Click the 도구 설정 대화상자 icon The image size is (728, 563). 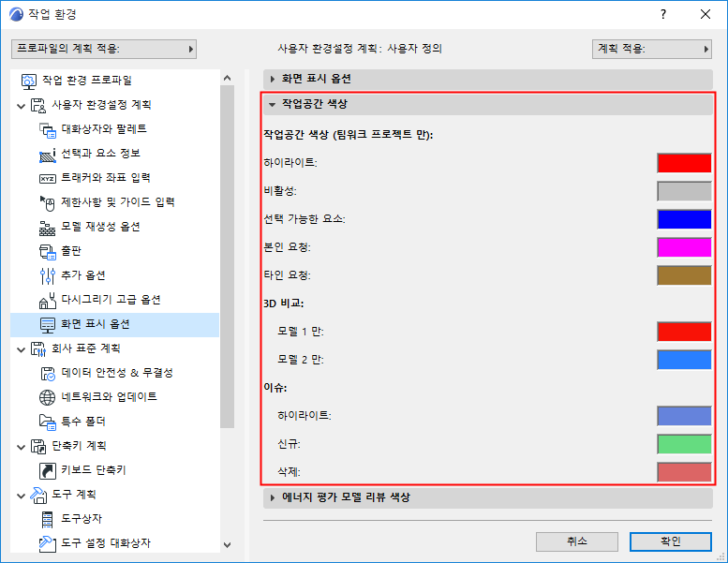pyautogui.click(x=48, y=543)
